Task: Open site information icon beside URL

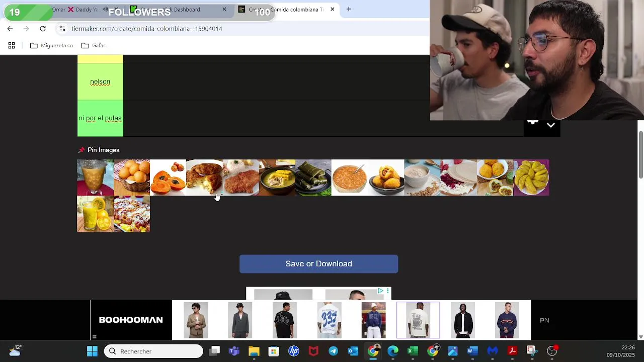Action: click(62, 29)
